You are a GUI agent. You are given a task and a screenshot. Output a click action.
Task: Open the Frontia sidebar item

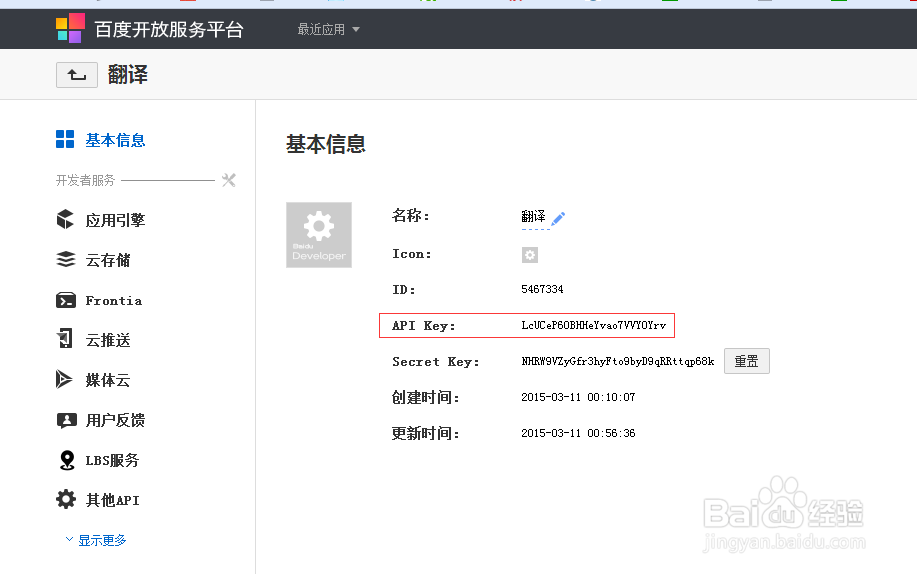113,301
